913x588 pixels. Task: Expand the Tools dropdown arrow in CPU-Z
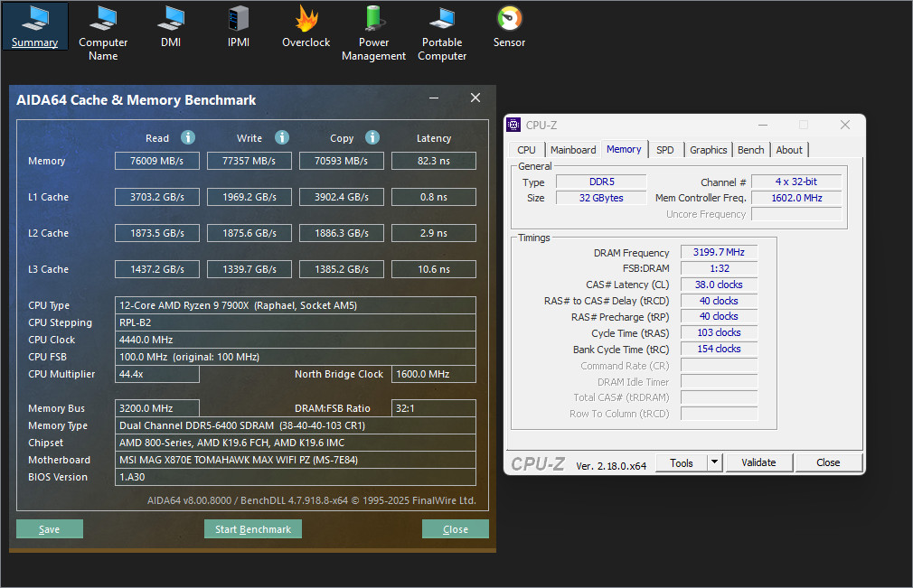[x=714, y=462]
